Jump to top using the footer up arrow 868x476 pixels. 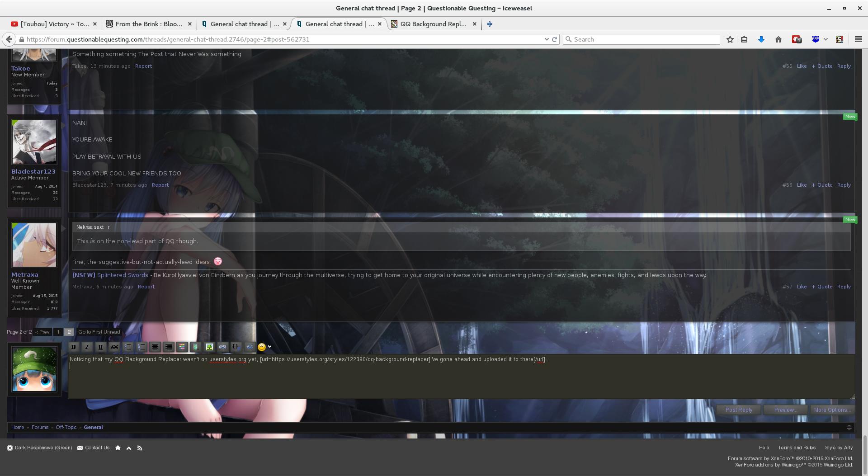pyautogui.click(x=129, y=448)
